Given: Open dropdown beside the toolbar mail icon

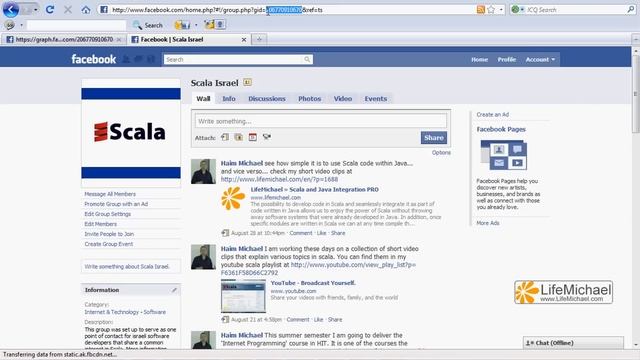Looking at the screenshot, I should (196, 25).
